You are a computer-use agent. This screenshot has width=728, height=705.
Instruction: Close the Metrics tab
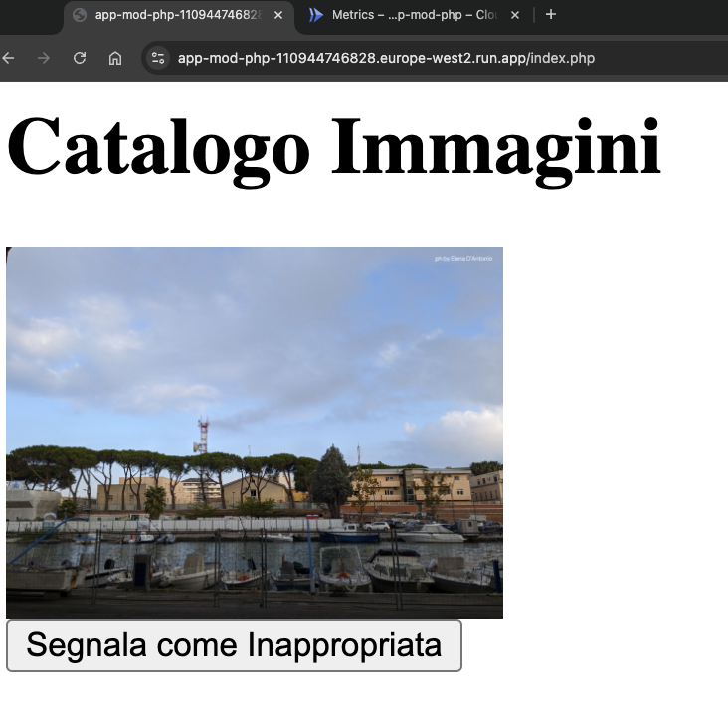coord(515,15)
